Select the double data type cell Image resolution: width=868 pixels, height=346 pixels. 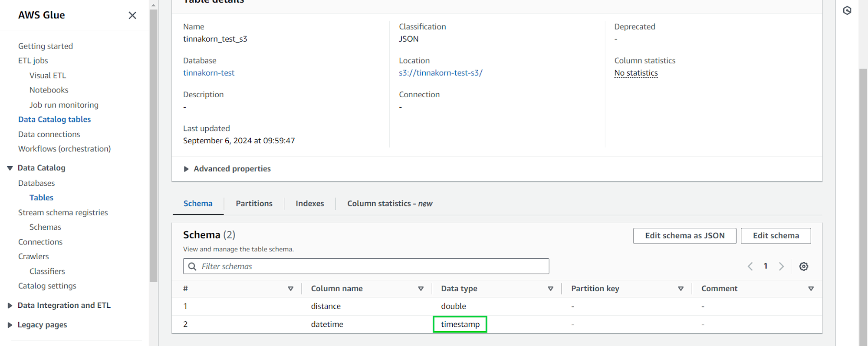click(x=454, y=306)
